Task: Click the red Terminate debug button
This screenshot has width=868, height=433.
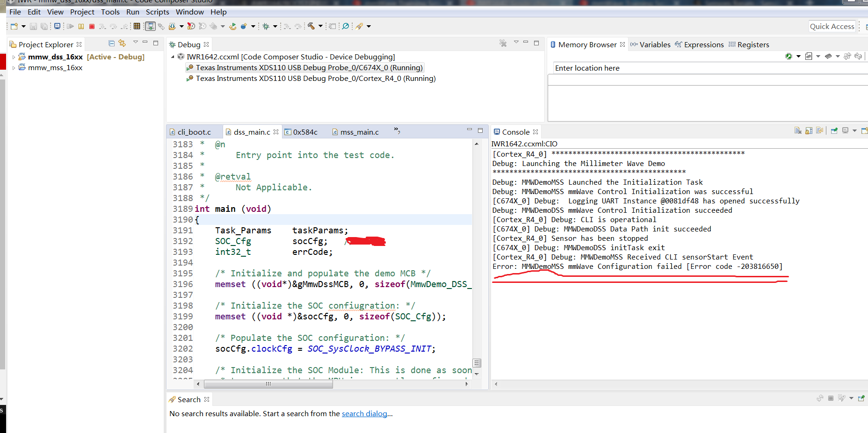Action: pos(92,27)
